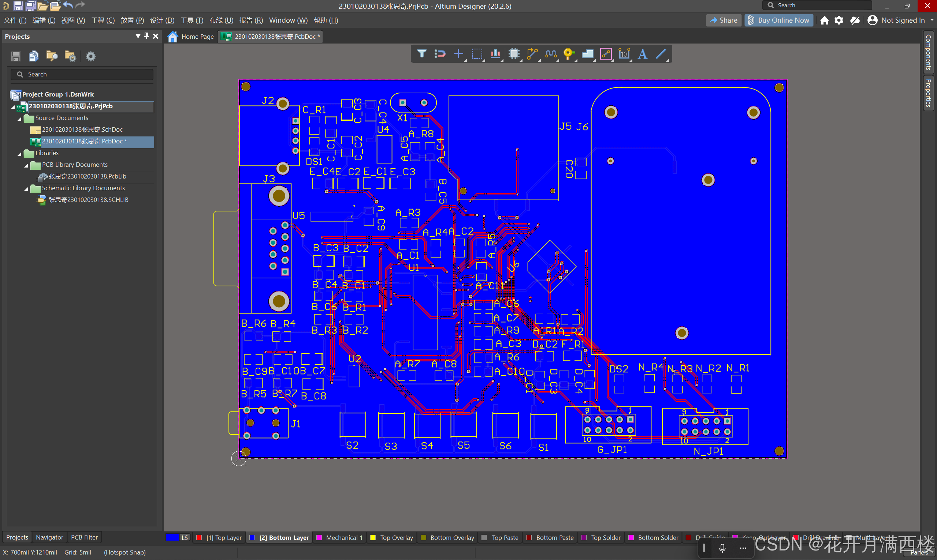Activate the Interactive Routing tool
Screen dimensions: 937x560
coord(532,53)
